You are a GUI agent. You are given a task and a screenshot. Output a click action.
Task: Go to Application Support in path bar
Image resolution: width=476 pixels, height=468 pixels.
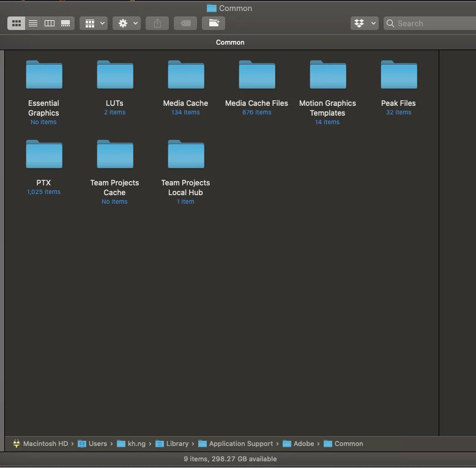[x=236, y=444]
